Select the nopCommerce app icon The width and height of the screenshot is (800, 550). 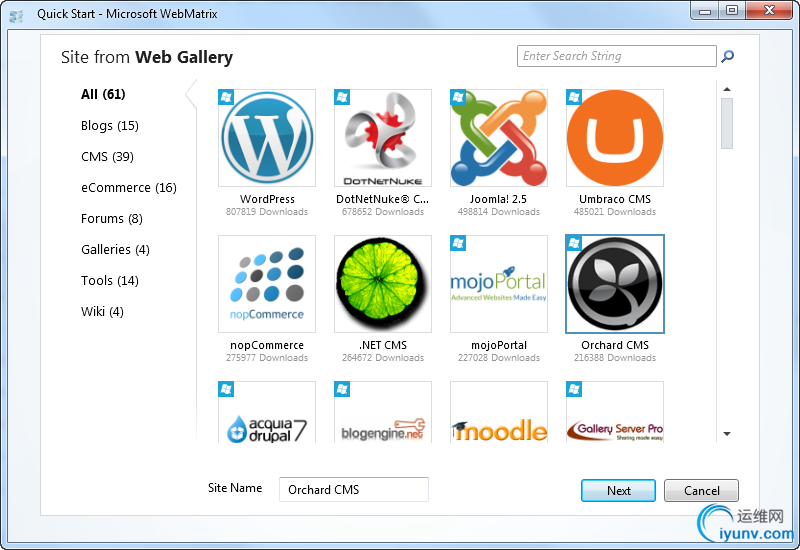point(267,284)
